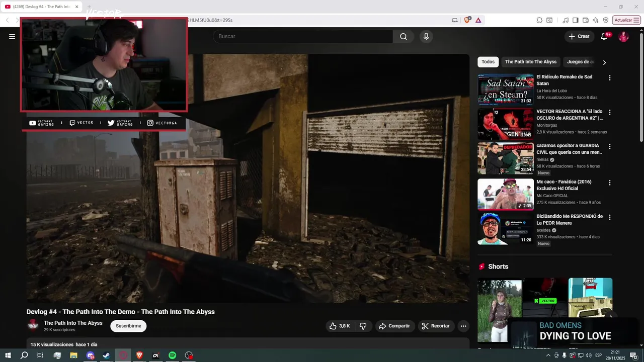Click the Recortar clip button
This screenshot has height=362, width=644.
click(436, 326)
